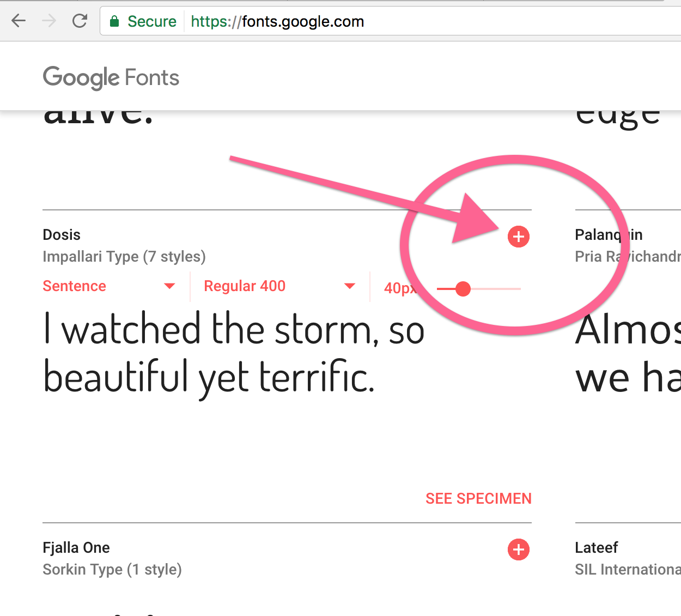Click the Palanquin font name
Screen dimensions: 681x616
tap(609, 235)
